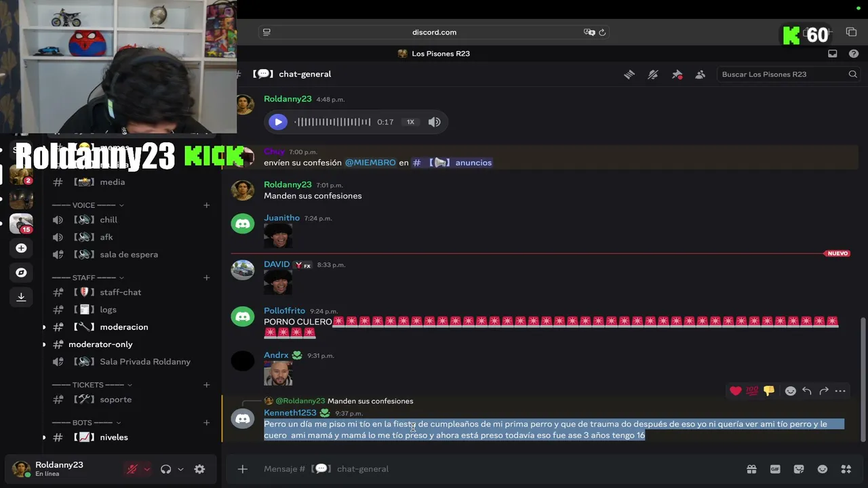This screenshot has width=868, height=488.
Task: Click the @MIEMBRO role mention
Action: (x=370, y=163)
